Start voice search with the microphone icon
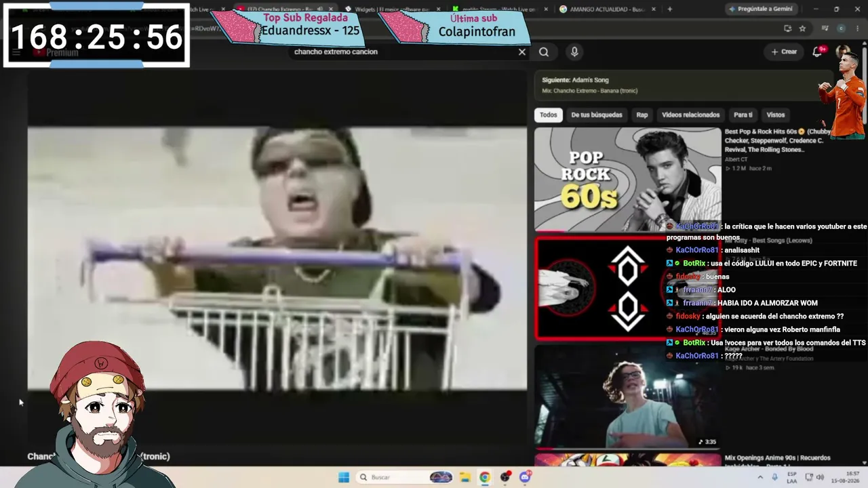 pos(574,52)
